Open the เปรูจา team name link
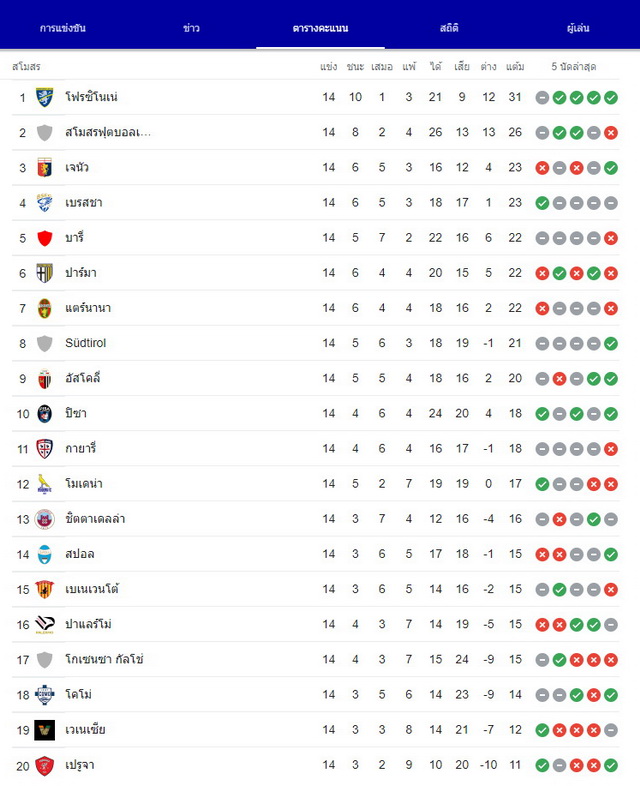The image size is (640, 786). (x=80, y=765)
